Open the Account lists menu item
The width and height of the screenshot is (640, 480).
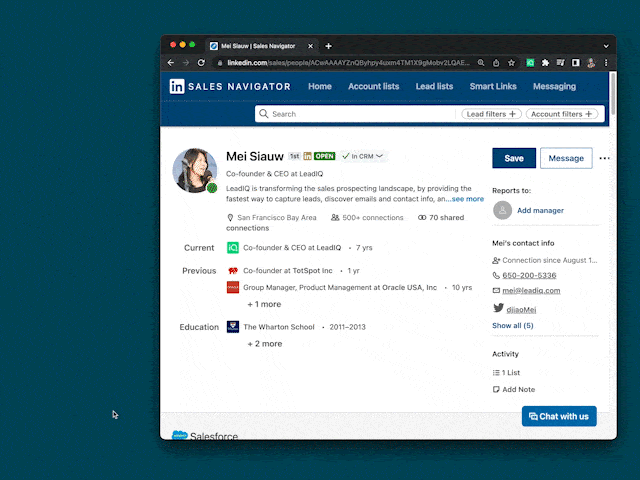pyautogui.click(x=373, y=87)
